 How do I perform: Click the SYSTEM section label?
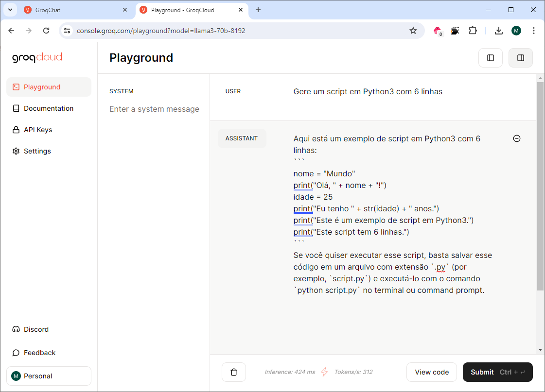[x=122, y=91]
